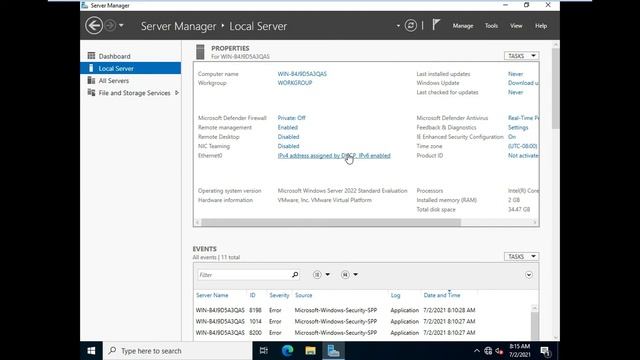Sort events by Log column
This screenshot has height=360, width=640.
tap(396, 295)
